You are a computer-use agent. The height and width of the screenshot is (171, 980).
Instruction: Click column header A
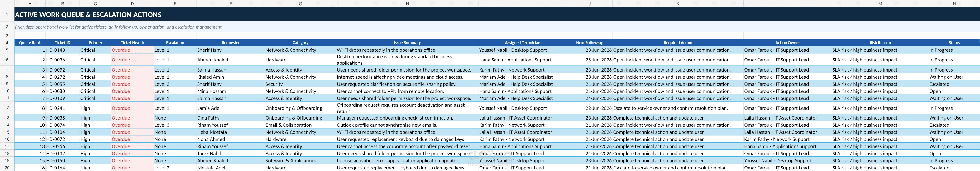point(30,3)
